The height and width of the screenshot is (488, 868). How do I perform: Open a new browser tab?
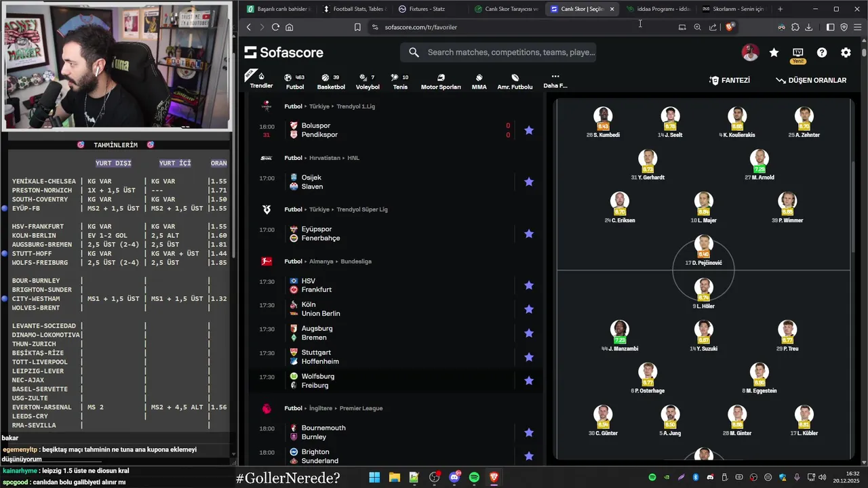780,9
